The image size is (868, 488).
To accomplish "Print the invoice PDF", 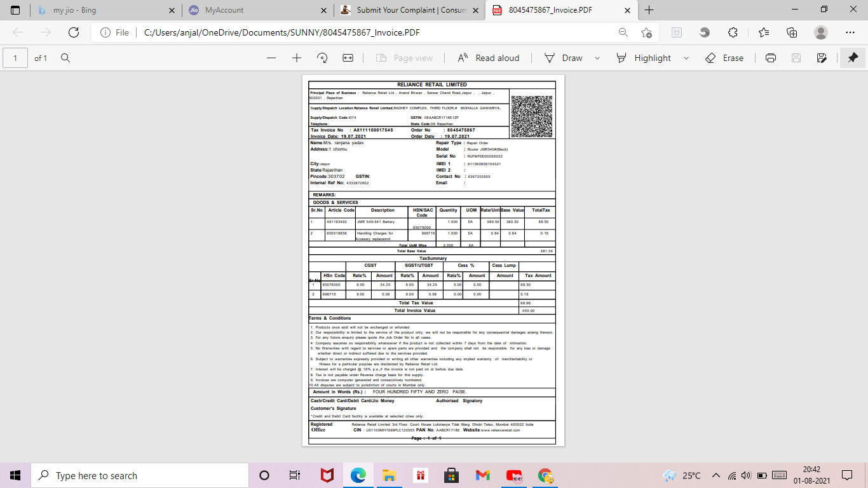I will [x=771, y=58].
